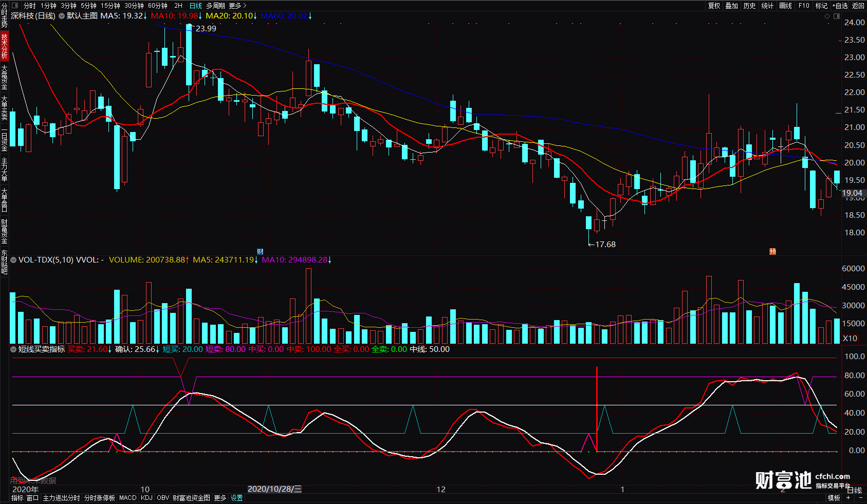The height and width of the screenshot is (504, 867).
Task: Click the 17.68 low price label
Action: click(x=605, y=245)
